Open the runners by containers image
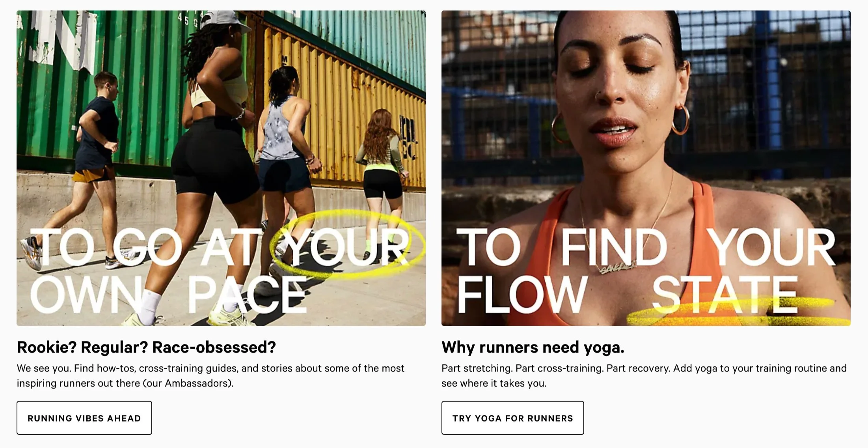The width and height of the screenshot is (868, 448). (221, 168)
